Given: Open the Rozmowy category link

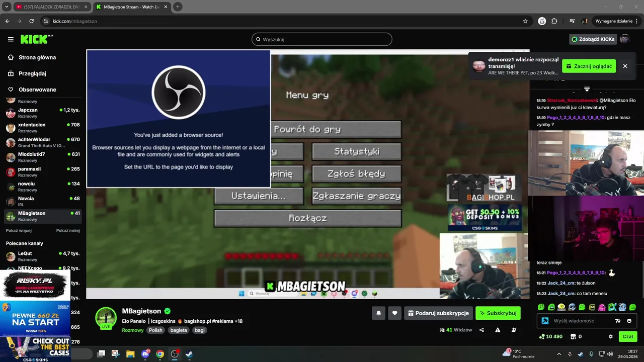Looking at the screenshot, I should click(x=133, y=330).
